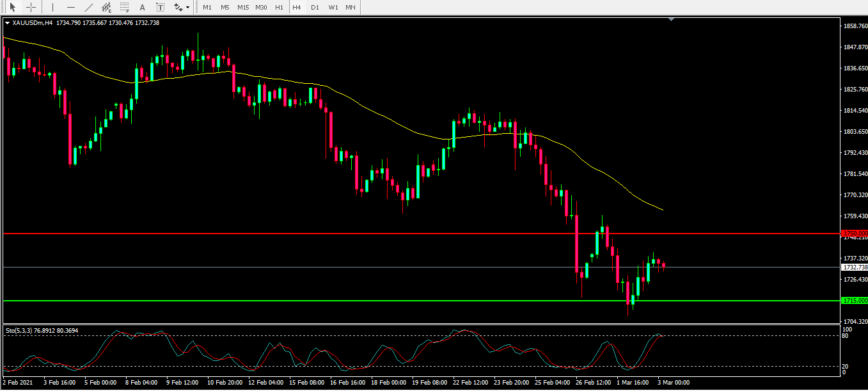Pick the vertical line drawing tool

(x=52, y=7)
